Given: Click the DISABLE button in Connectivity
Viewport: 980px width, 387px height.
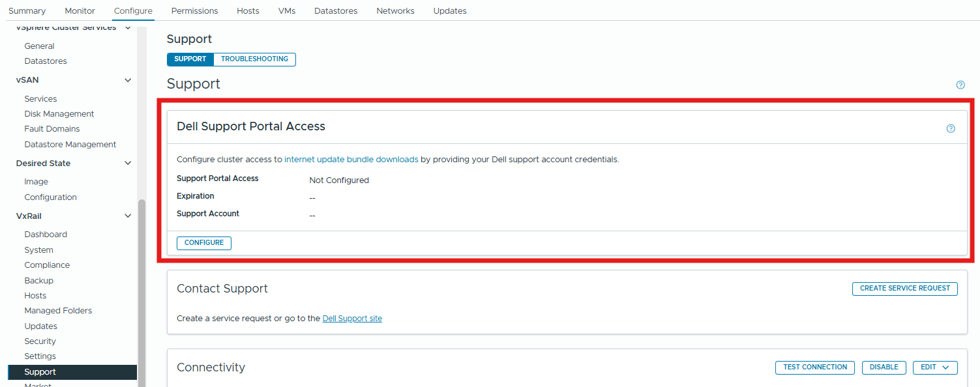Looking at the screenshot, I should (x=884, y=367).
